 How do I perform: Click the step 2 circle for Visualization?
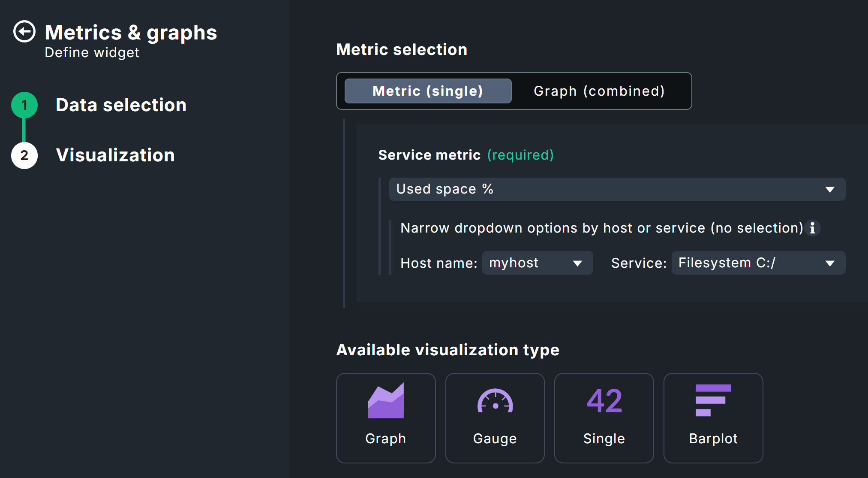pyautogui.click(x=24, y=155)
